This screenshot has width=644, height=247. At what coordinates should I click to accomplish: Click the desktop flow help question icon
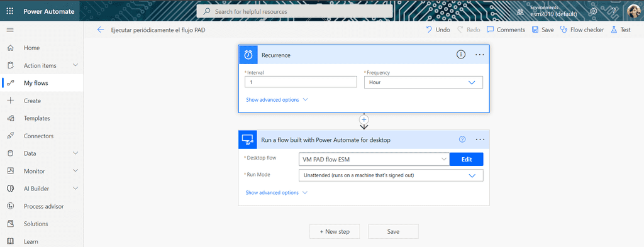(x=462, y=140)
